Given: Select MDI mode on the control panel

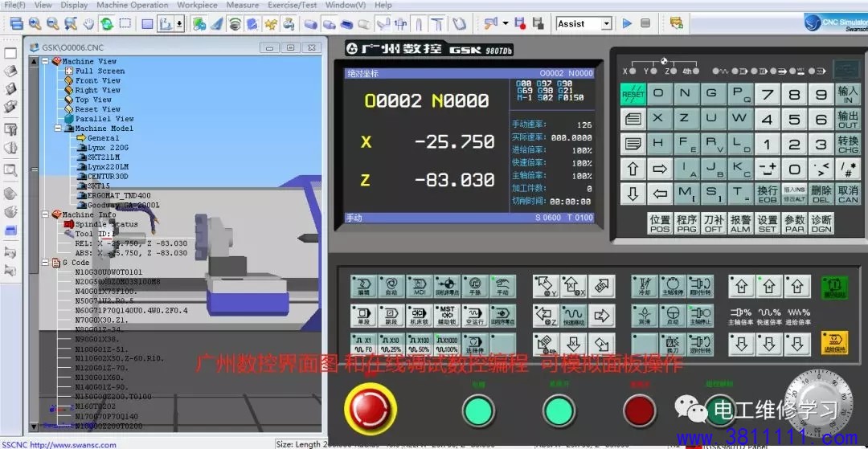Looking at the screenshot, I should [x=419, y=286].
